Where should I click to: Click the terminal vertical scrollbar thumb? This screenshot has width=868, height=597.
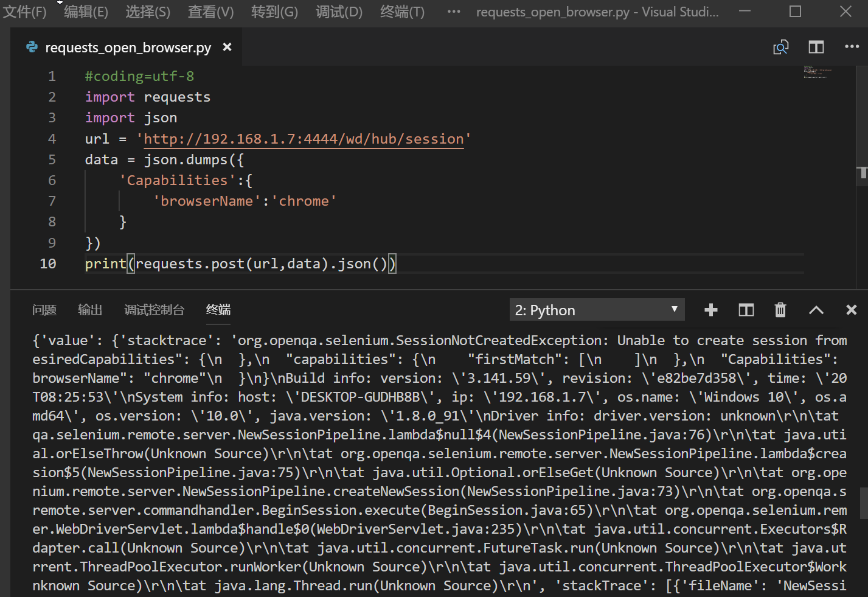tap(864, 502)
